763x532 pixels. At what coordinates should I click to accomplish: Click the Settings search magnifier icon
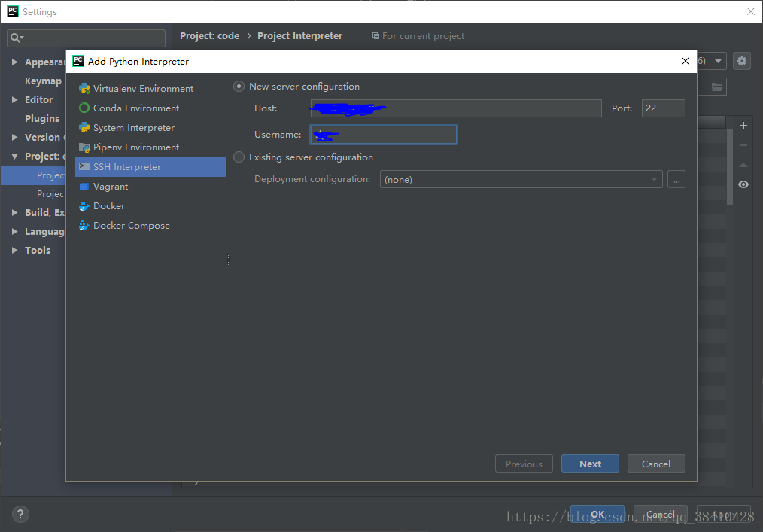pyautogui.click(x=17, y=38)
